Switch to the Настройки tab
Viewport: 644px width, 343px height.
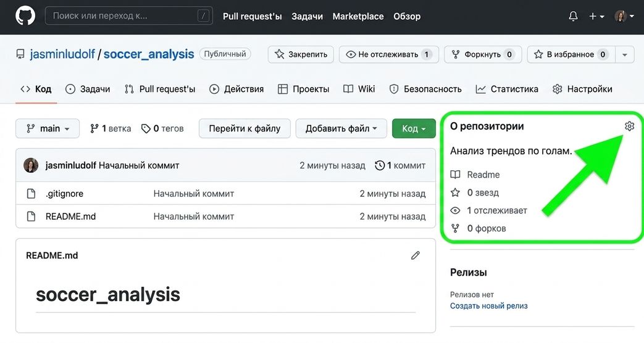point(582,89)
